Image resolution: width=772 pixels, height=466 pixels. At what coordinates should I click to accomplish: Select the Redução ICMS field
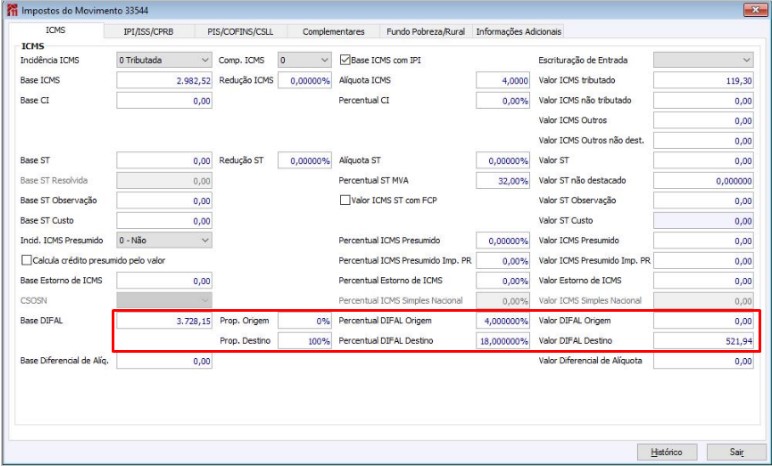304,80
